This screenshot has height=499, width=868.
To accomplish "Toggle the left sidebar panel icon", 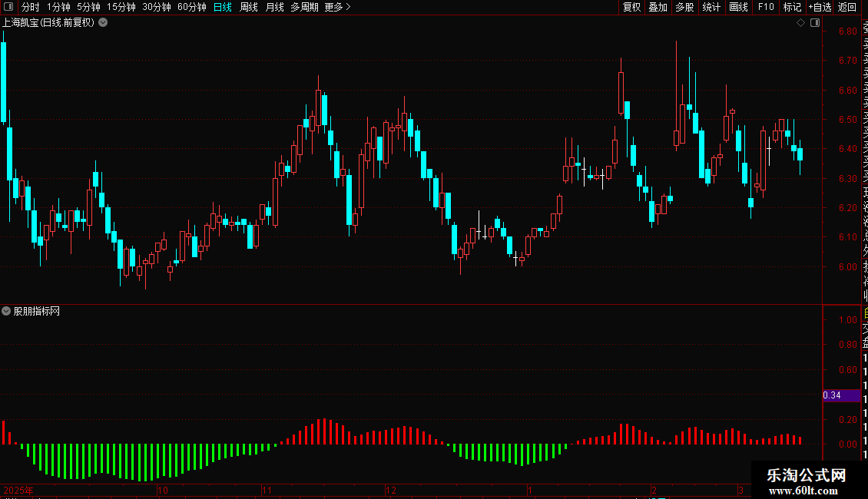I will click(8, 7).
